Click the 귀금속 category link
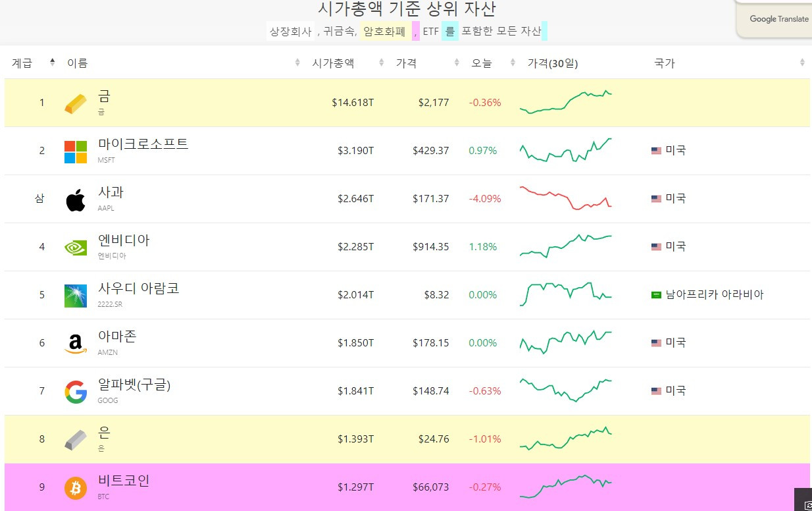Screen dimensions: 812x511 coord(340,31)
